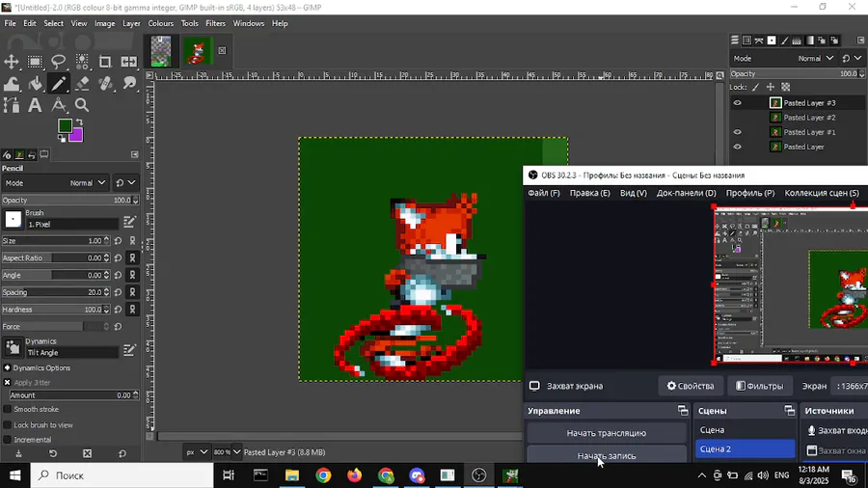Screen dimensions: 868x488
Task: Switch to the first image thumbnail tab
Action: click(161, 51)
